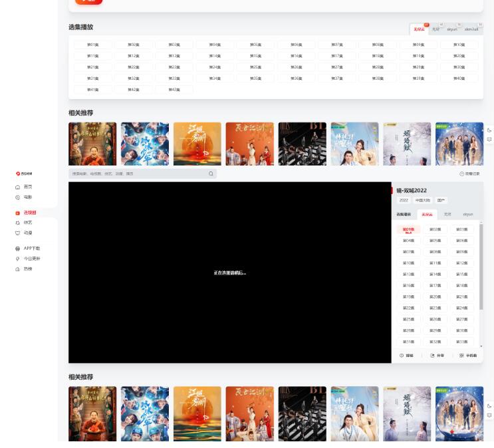494x448 pixels.
Task: Click the site logo above the sidebar menu
Action: (x=24, y=173)
